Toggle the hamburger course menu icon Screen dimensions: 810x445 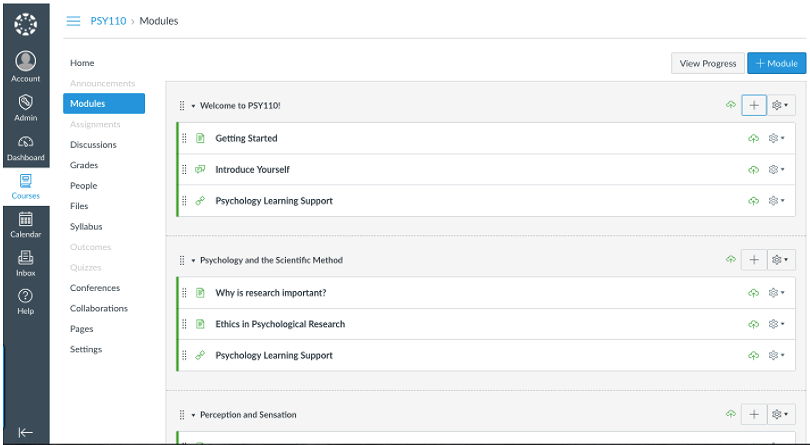(73, 21)
